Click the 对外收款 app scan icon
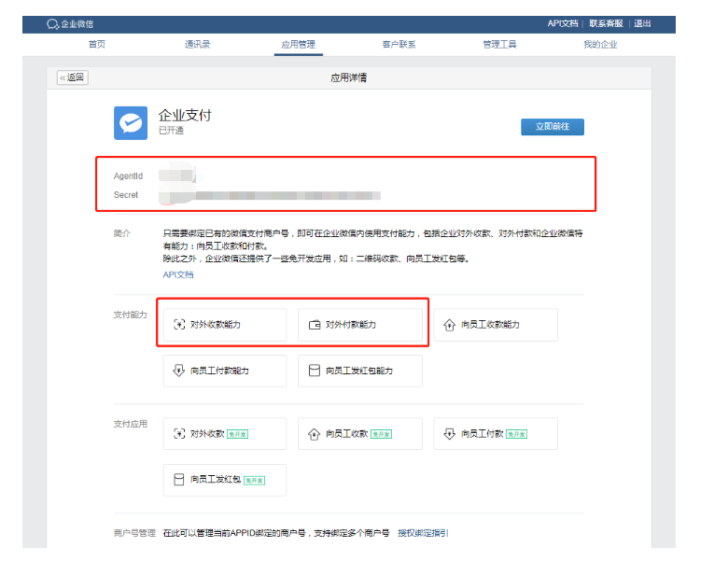 (179, 434)
